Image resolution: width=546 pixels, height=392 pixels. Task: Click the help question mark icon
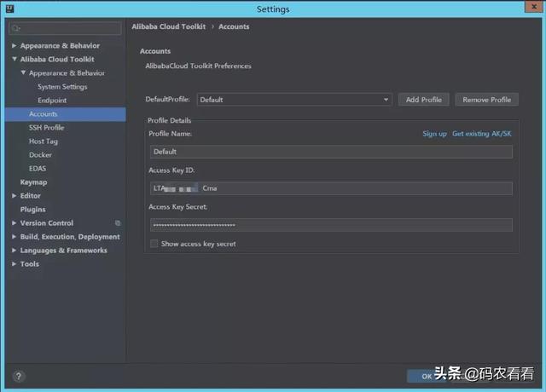point(18,375)
